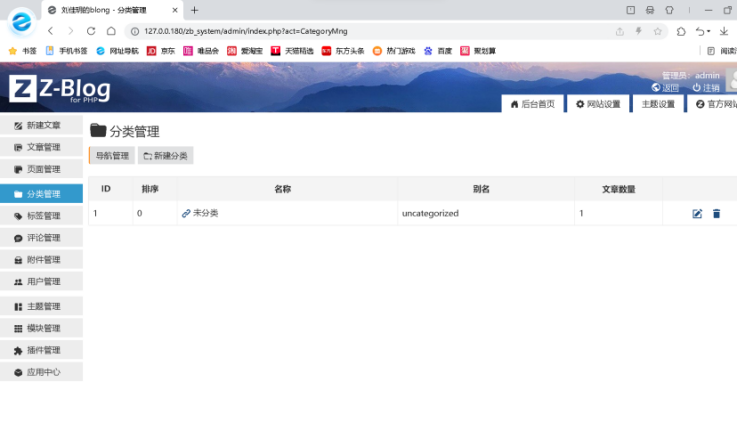This screenshot has height=423, width=737.
Task: Reload the page with refresh icon
Action: point(91,31)
